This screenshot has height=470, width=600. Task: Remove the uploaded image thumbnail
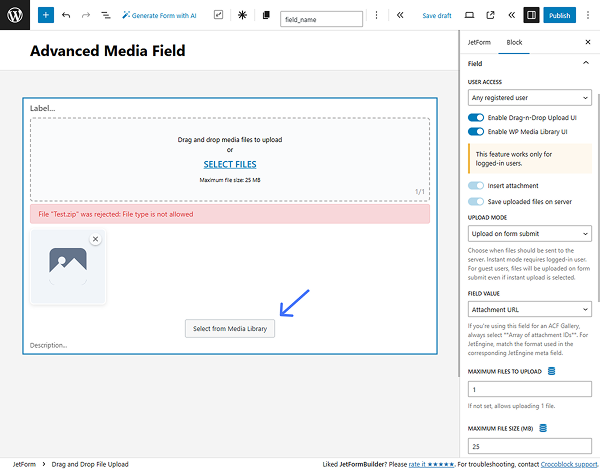click(95, 239)
